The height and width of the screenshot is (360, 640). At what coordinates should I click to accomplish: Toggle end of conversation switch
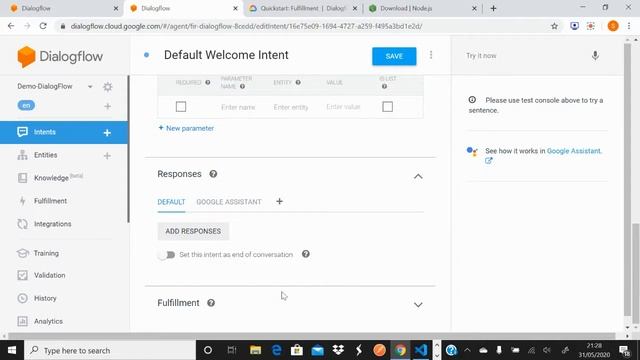click(167, 255)
